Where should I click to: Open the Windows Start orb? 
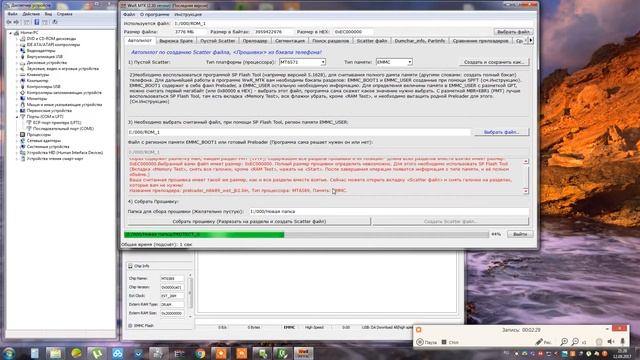(x=9, y=353)
